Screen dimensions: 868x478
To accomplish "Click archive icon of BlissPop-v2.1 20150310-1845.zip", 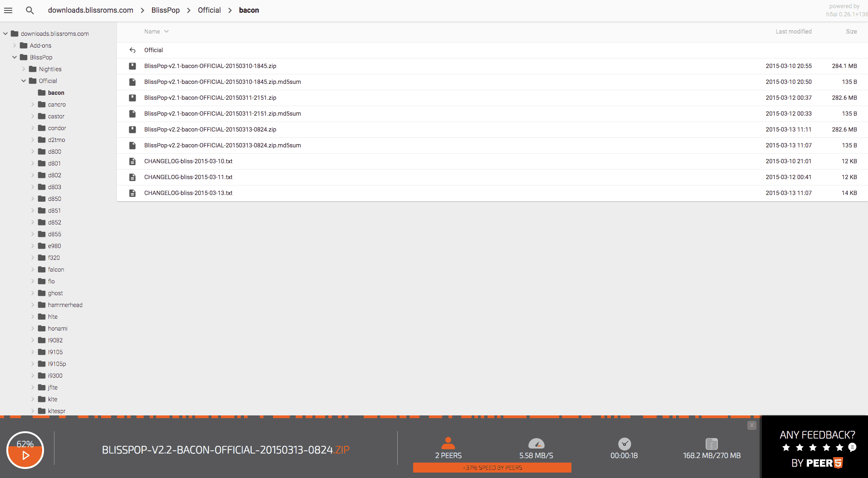I will (132, 66).
